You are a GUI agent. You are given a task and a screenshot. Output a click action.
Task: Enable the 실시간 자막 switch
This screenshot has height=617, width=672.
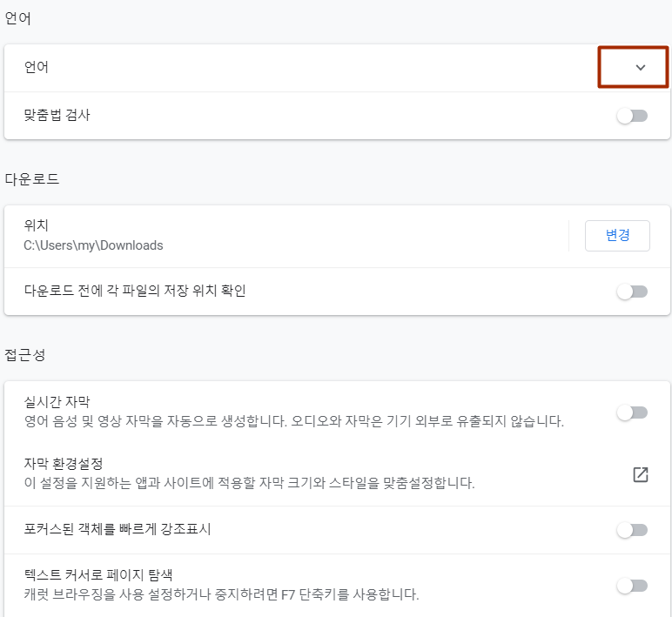[x=632, y=412]
